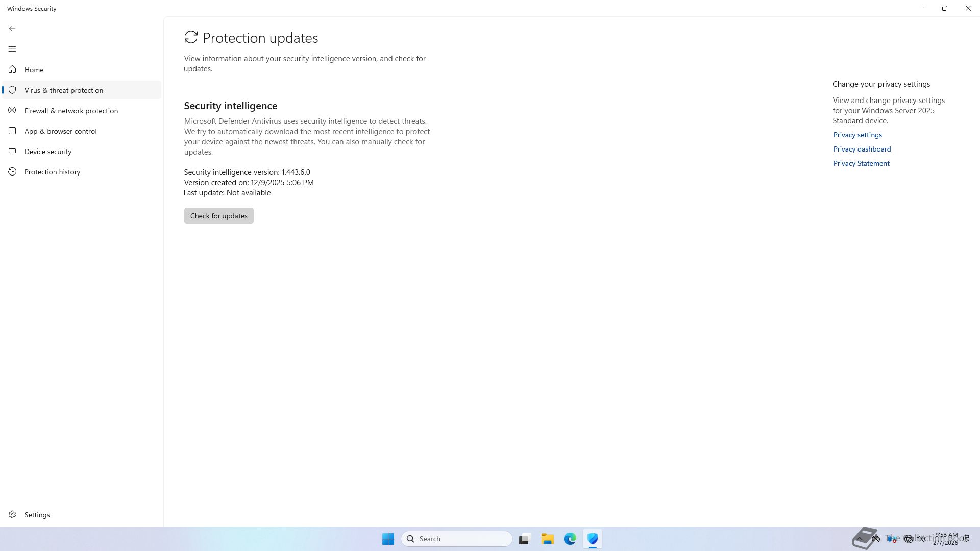980x551 pixels.
Task: Click the back arrow in sidebar
Action: tap(12, 29)
